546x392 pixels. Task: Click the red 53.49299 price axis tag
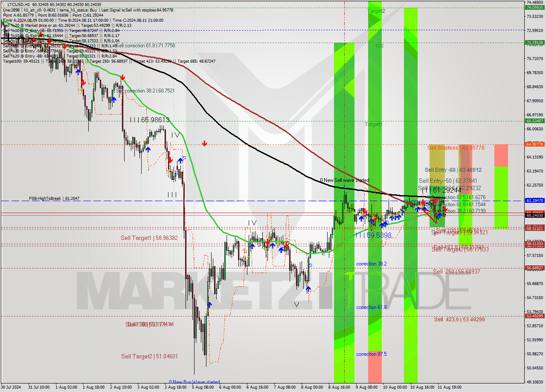534,316
